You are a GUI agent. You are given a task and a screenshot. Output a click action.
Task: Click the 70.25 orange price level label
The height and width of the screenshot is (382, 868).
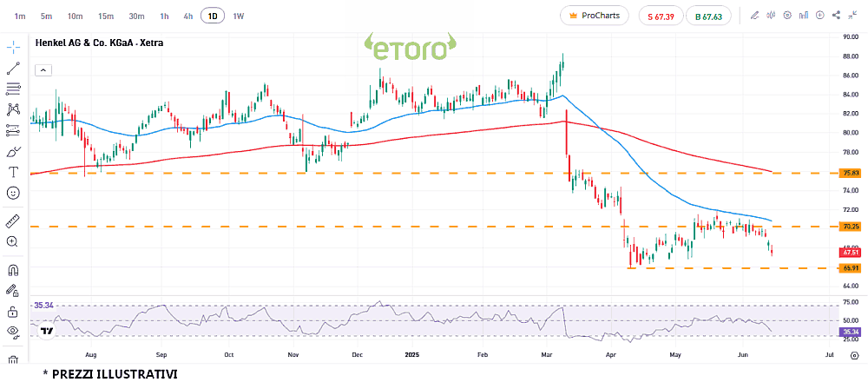tap(850, 227)
